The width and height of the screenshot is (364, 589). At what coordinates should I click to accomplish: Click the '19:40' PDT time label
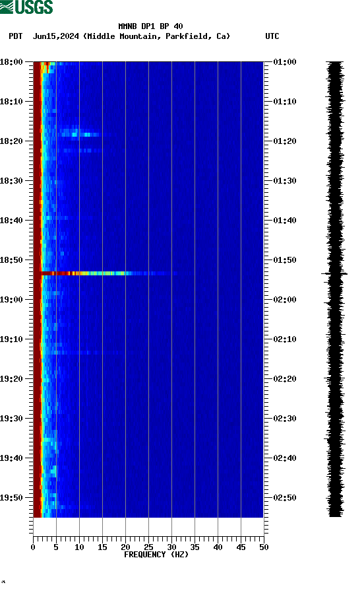[11, 458]
